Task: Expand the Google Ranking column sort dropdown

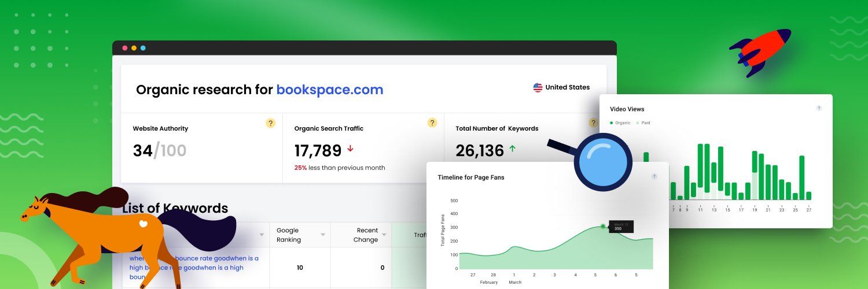Action: [x=323, y=235]
